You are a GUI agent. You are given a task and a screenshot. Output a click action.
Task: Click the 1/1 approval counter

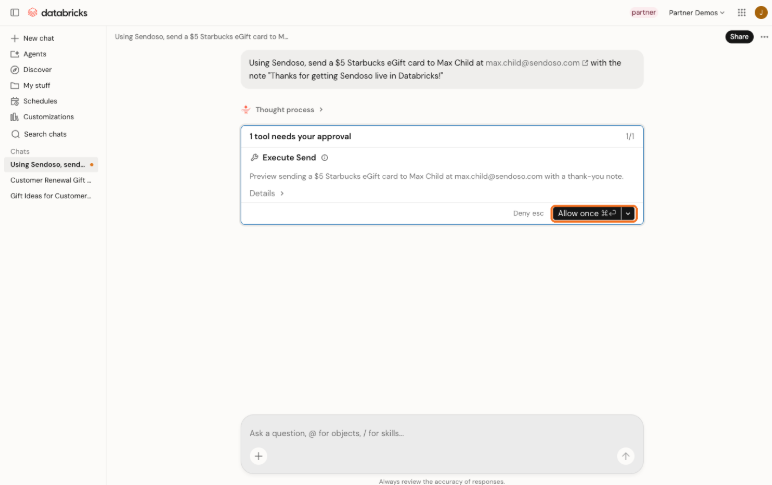tap(630, 136)
